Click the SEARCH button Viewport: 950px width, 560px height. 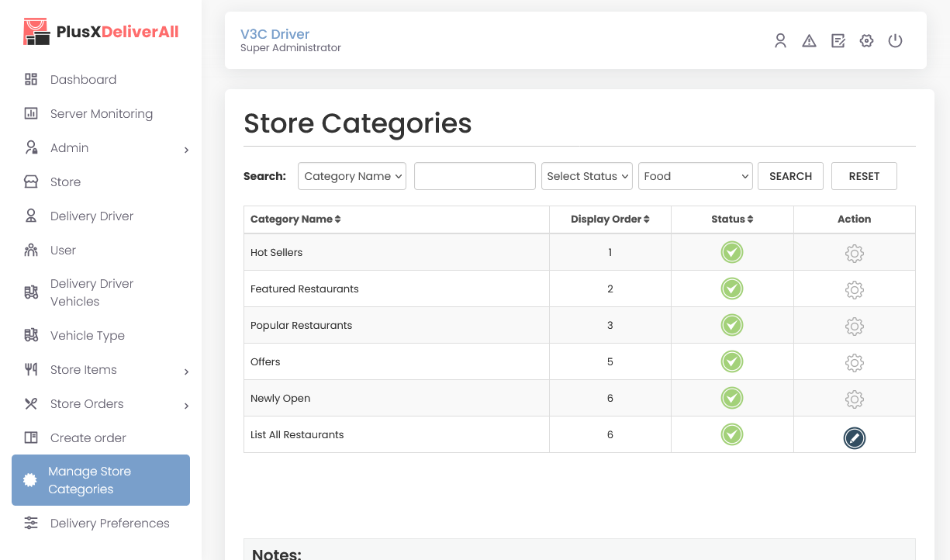tap(790, 176)
